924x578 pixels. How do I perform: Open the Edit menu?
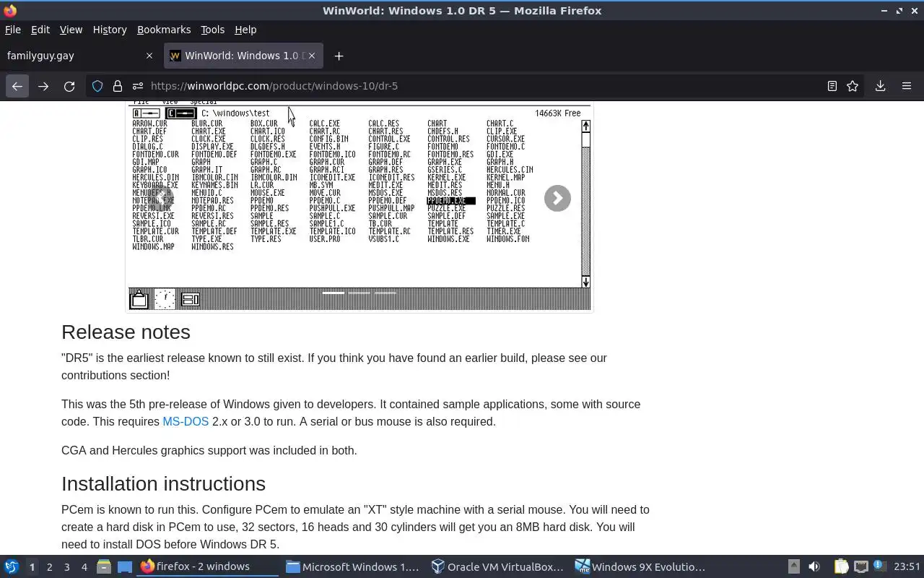point(40,30)
